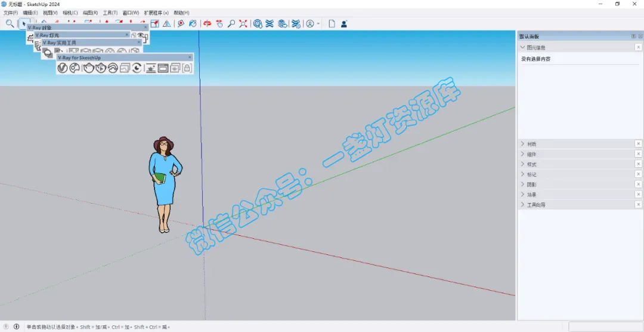Open the Extension Manager gear icon

(296, 24)
